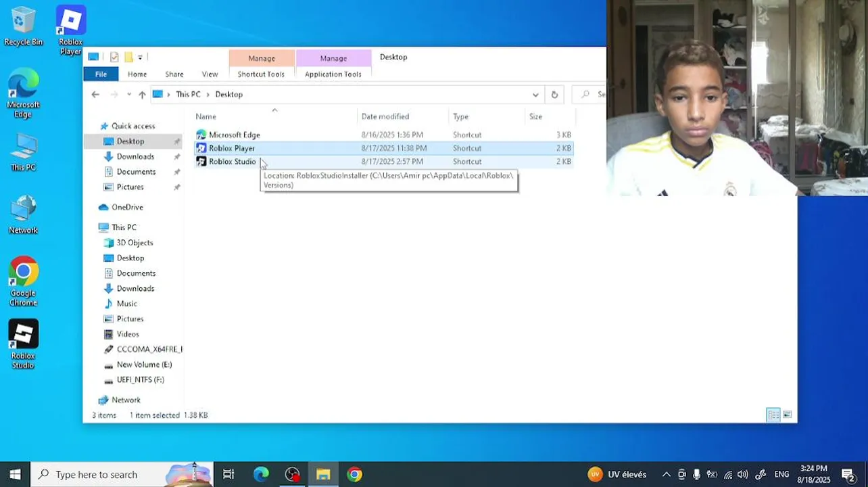Select the Microsoft Edge shortcut file

(x=234, y=135)
